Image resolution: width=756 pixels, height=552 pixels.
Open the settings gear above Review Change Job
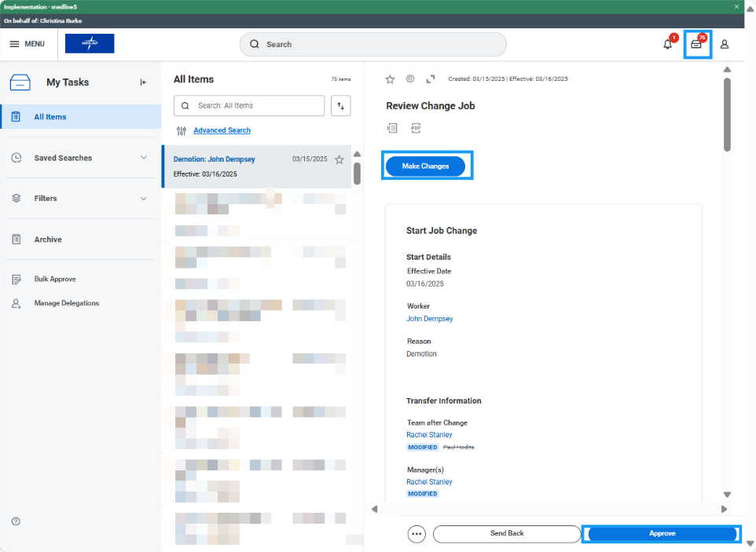[x=409, y=79]
